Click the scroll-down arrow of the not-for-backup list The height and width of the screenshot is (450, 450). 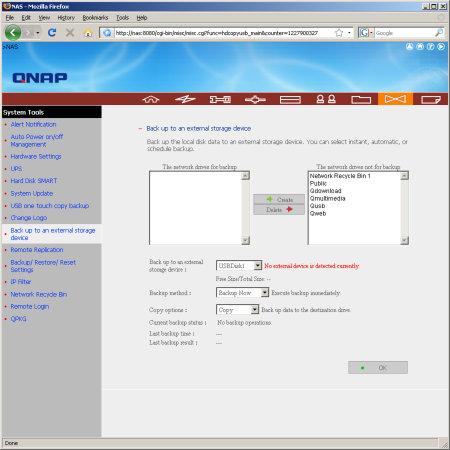[404, 240]
